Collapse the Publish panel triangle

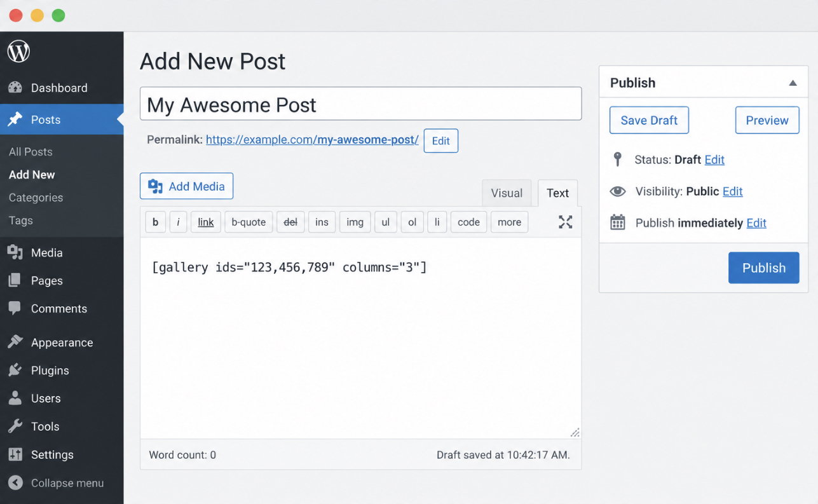(x=793, y=83)
